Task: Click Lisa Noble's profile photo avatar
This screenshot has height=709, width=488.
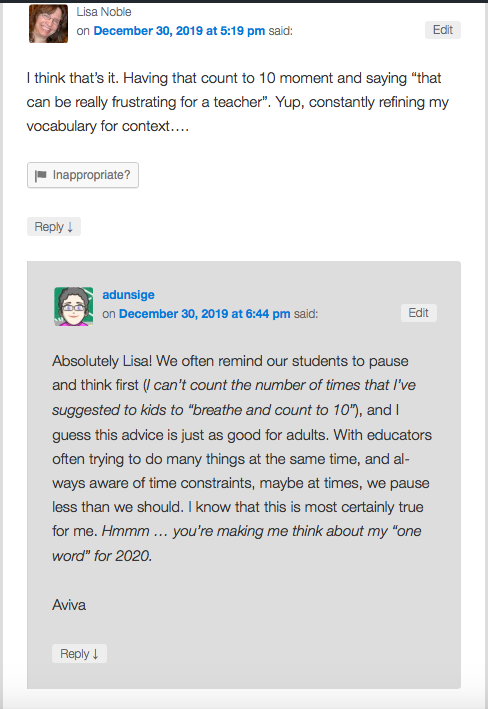Action: coord(48,24)
